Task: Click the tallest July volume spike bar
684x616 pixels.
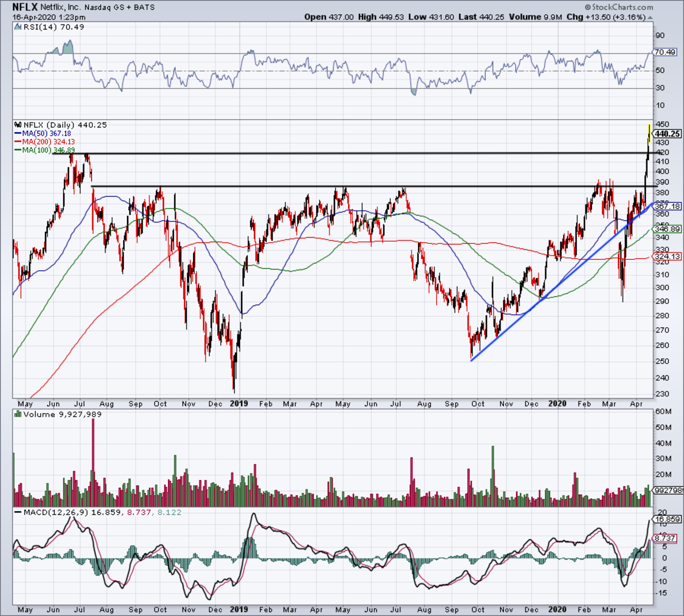Action: click(92, 462)
